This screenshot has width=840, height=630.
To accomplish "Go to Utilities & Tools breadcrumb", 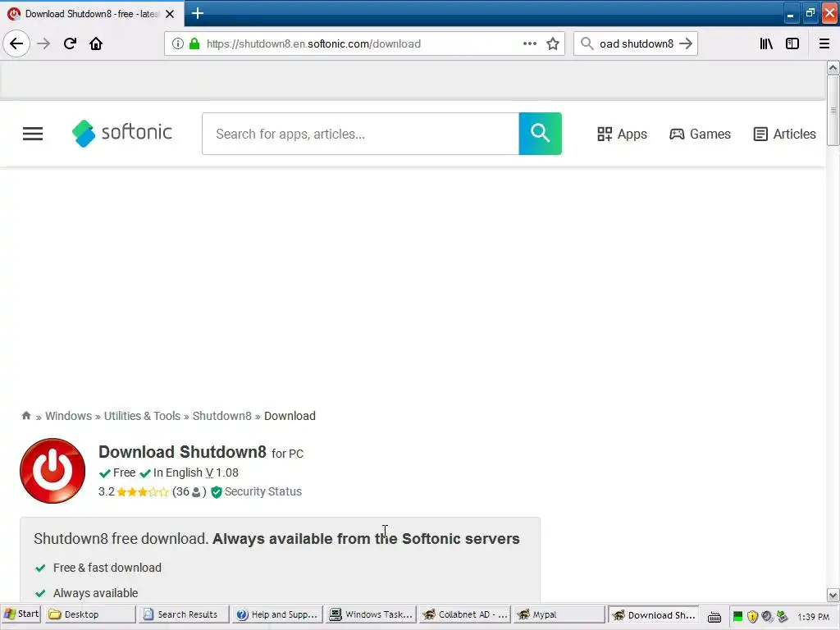I will [142, 416].
